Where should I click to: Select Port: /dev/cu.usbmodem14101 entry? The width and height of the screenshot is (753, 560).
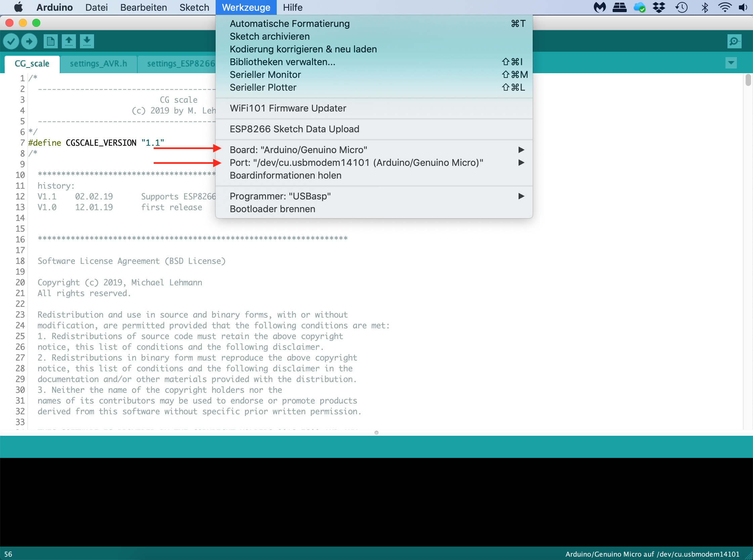374,163
